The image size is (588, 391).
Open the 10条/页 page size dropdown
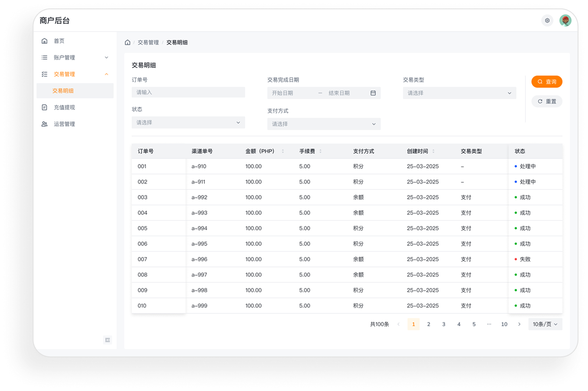pos(545,324)
